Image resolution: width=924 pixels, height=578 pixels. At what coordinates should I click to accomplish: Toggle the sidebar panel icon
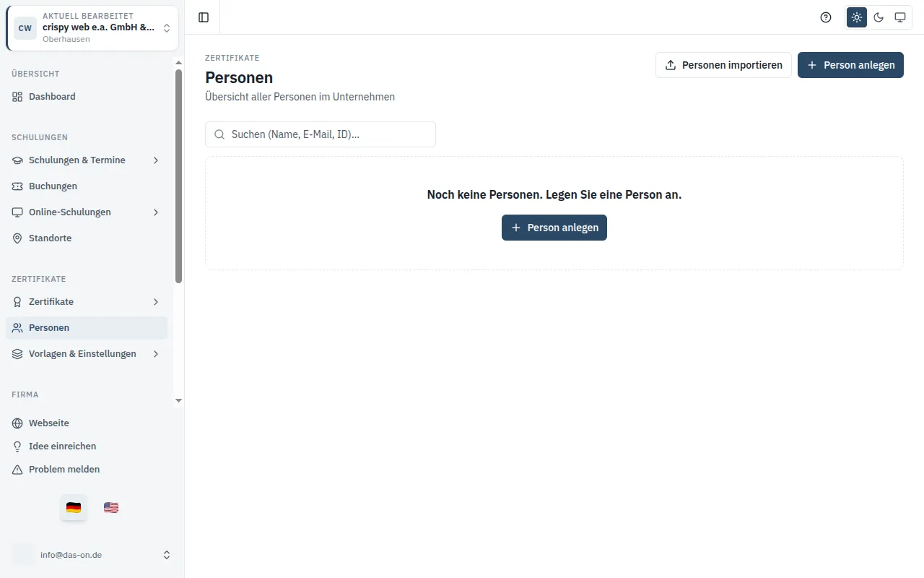[x=204, y=17]
